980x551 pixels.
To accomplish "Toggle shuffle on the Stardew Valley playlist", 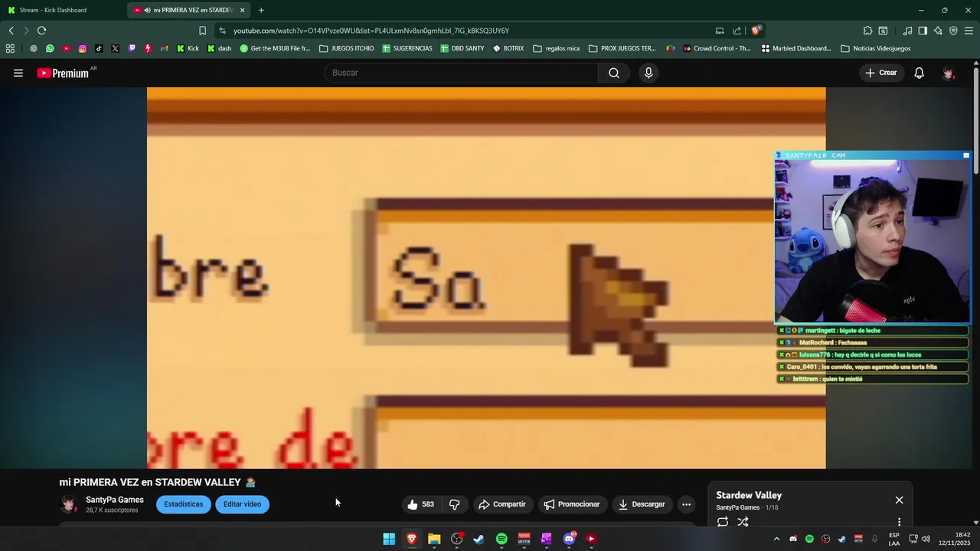I will (743, 522).
